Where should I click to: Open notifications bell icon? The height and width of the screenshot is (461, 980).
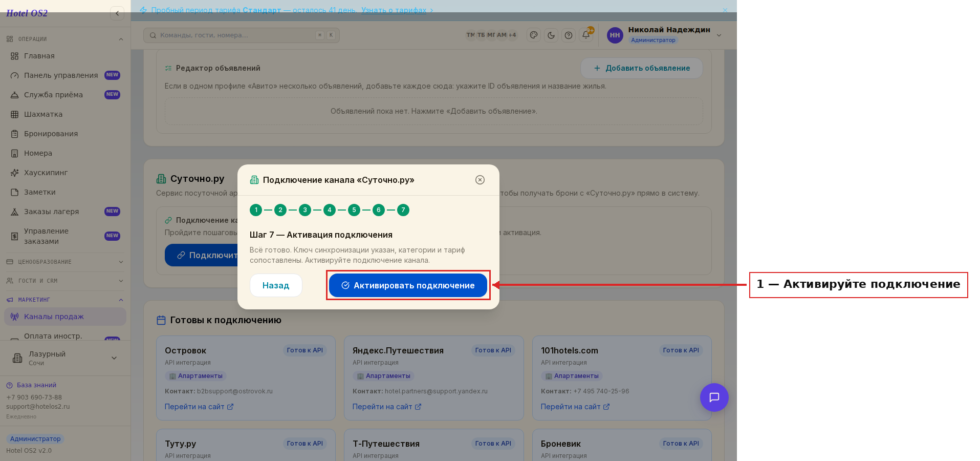586,35
